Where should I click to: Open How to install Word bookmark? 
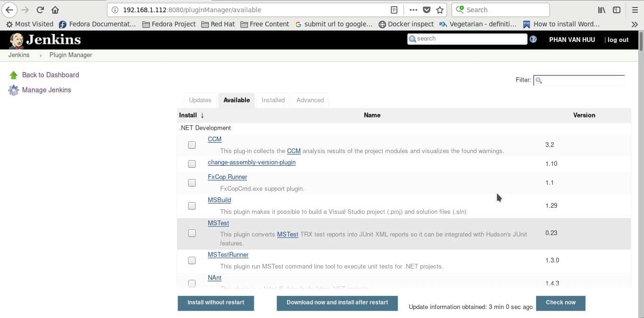click(561, 24)
